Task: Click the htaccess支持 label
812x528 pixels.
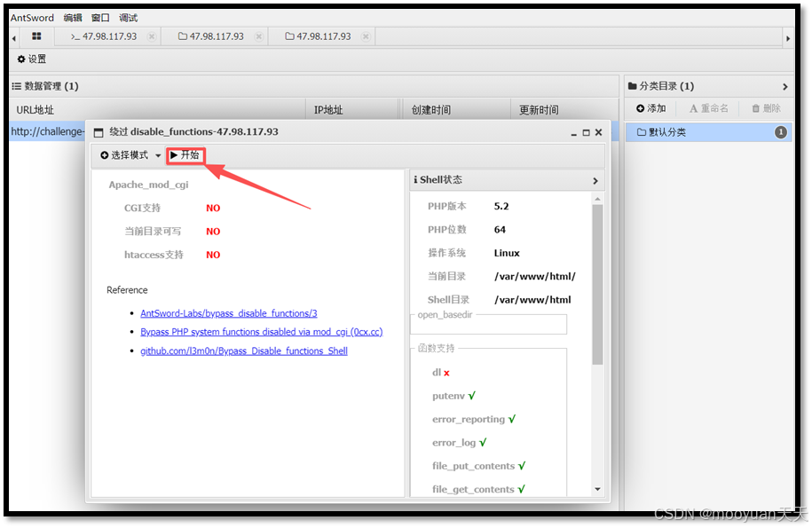Action: click(x=154, y=255)
